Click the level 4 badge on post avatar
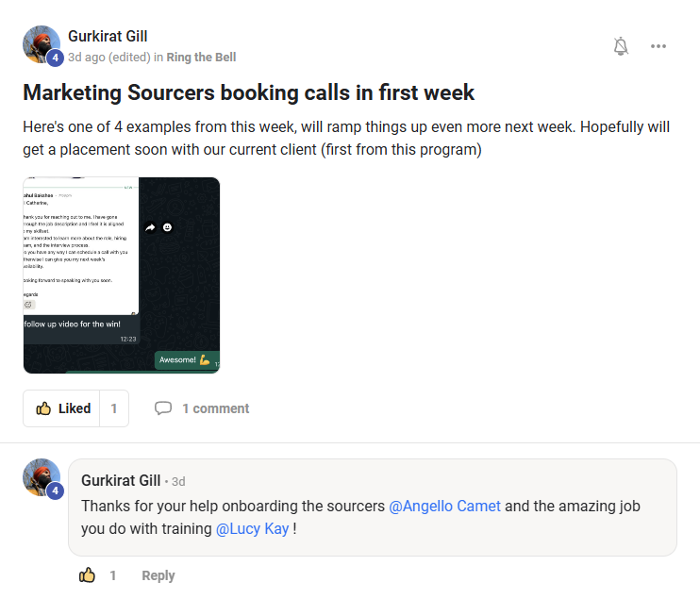700x599 pixels. pos(55,58)
